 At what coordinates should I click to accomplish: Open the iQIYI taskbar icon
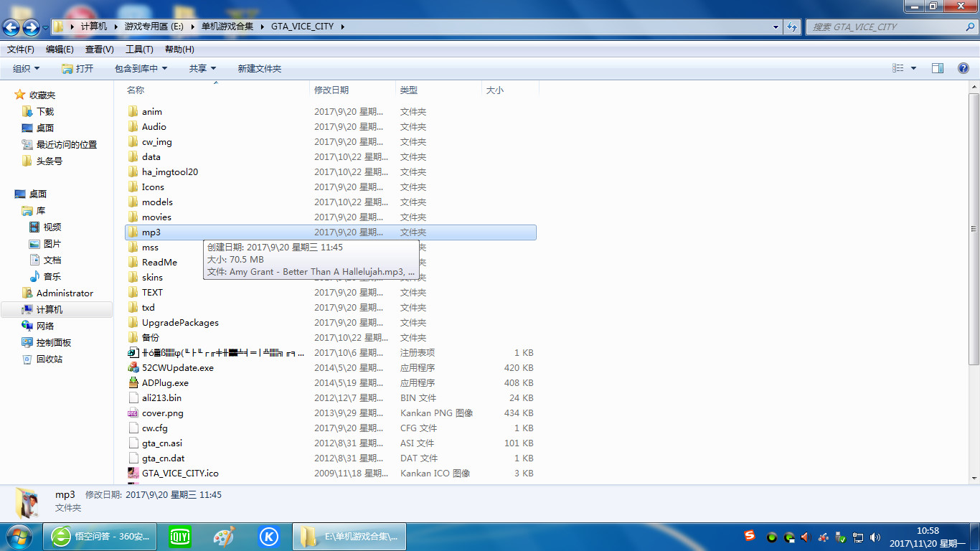point(180,537)
